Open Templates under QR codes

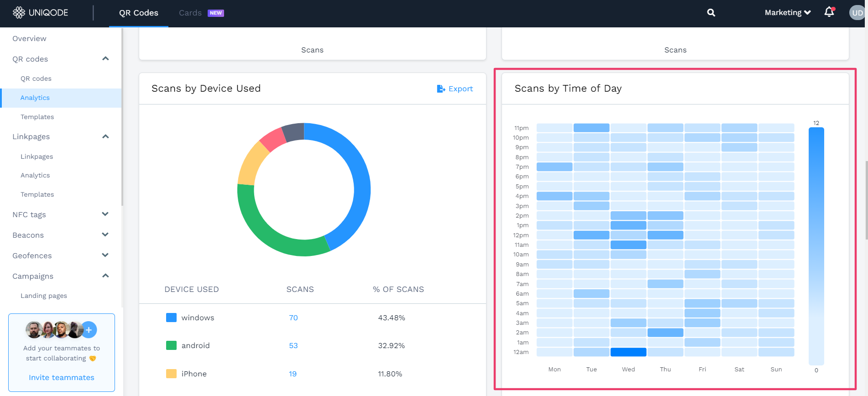[x=37, y=117]
